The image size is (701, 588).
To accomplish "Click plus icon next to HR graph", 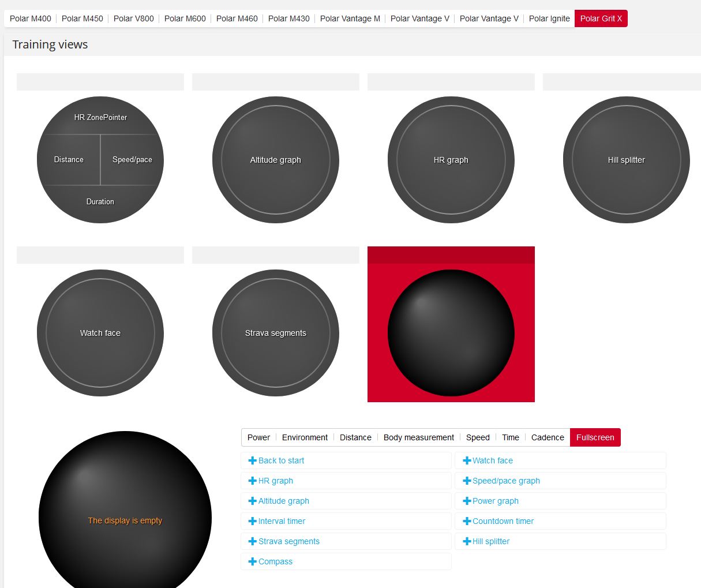I will 252,481.
